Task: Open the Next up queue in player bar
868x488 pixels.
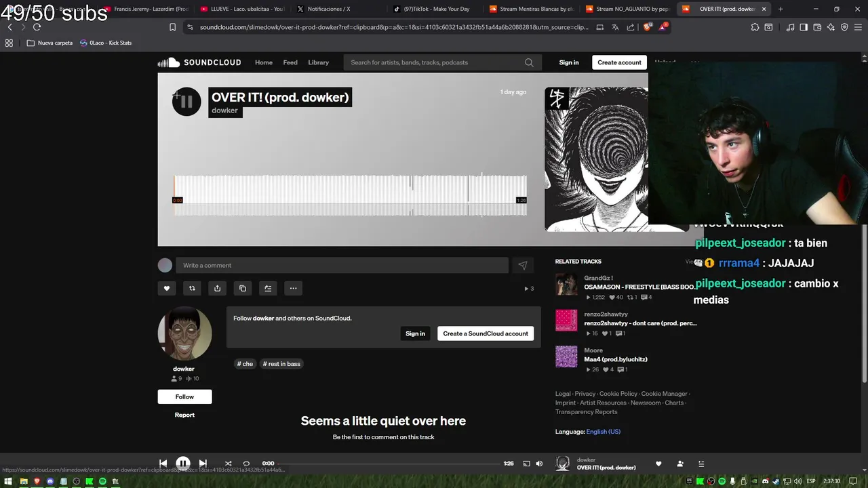Action: pyautogui.click(x=701, y=464)
